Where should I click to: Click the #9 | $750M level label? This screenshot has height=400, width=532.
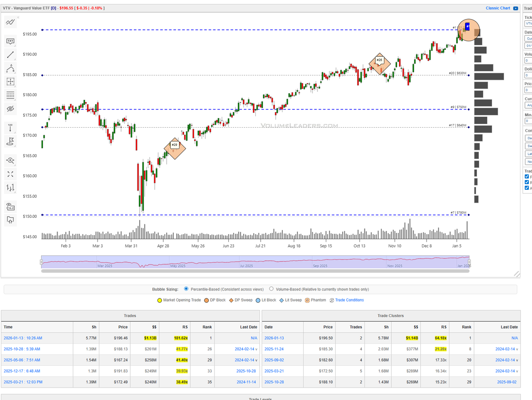[x=458, y=107]
